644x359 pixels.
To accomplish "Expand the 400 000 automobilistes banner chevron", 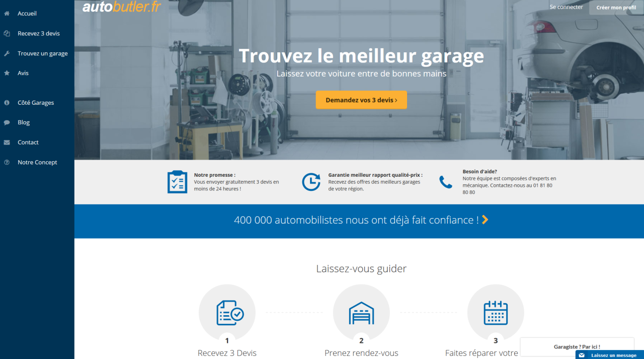I will 485,220.
